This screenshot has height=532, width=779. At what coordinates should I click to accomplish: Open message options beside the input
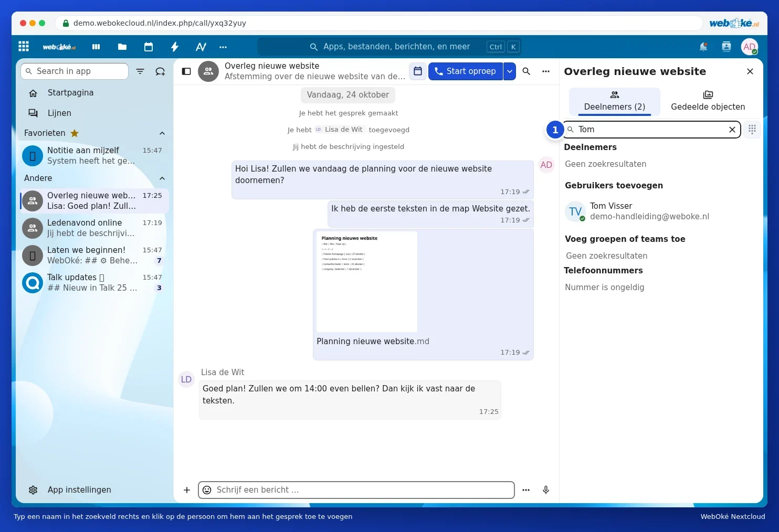pos(526,490)
